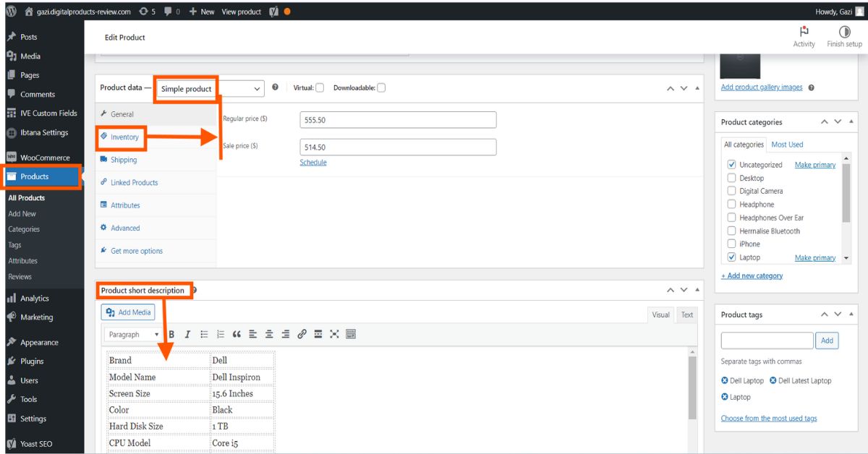Viewport: 868px width, 454px height.
Task: Collapse the Product categories panel
Action: [851, 122]
